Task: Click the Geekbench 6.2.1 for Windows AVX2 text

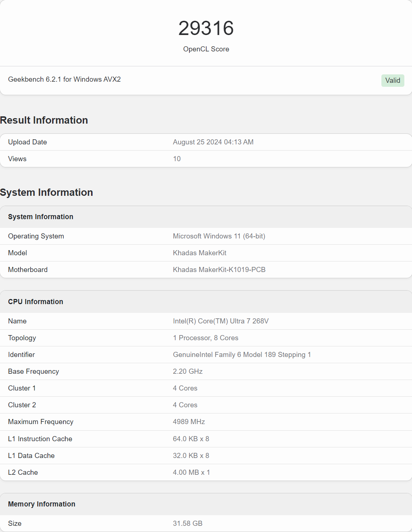Action: click(64, 79)
